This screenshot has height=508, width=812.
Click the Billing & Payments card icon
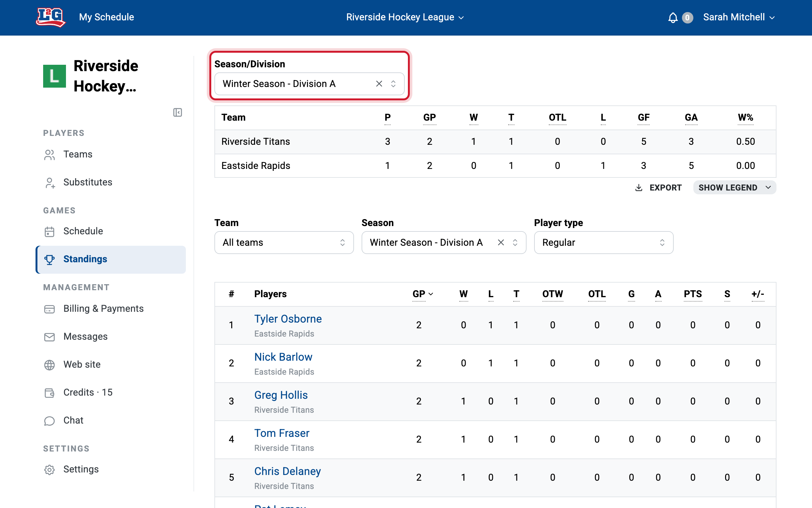tap(49, 309)
